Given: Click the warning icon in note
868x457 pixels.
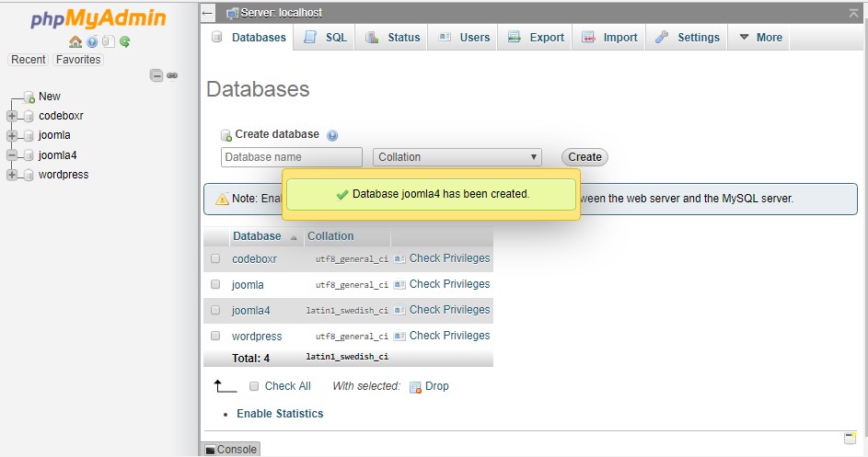Looking at the screenshot, I should click(222, 199).
